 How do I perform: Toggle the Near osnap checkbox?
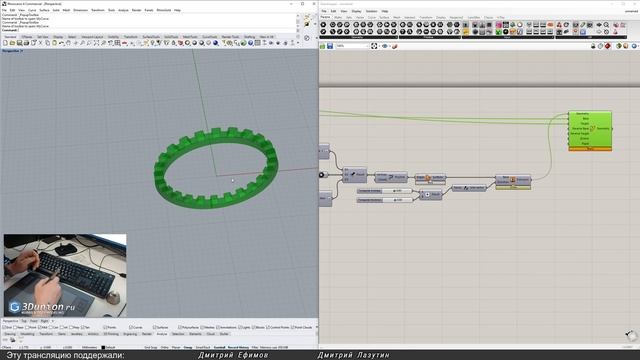click(16, 327)
